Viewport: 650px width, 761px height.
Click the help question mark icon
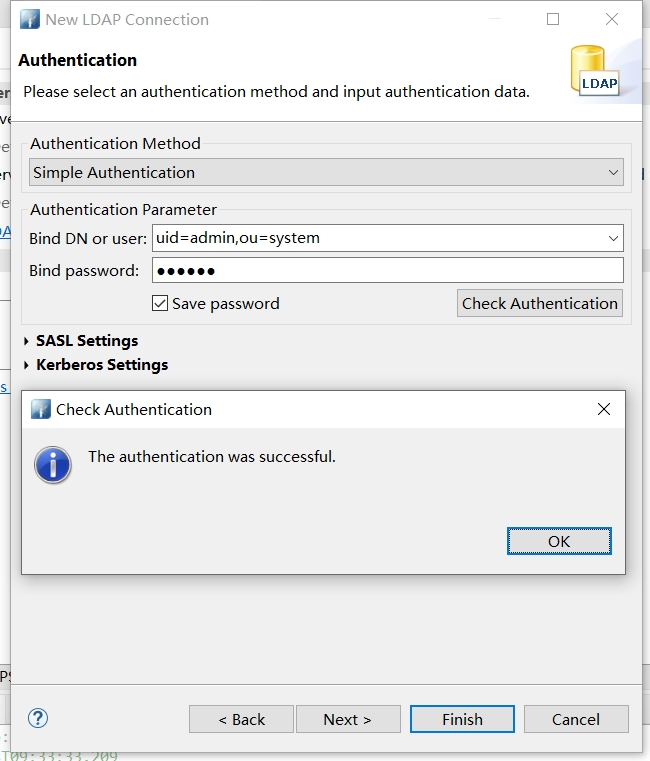(38, 718)
